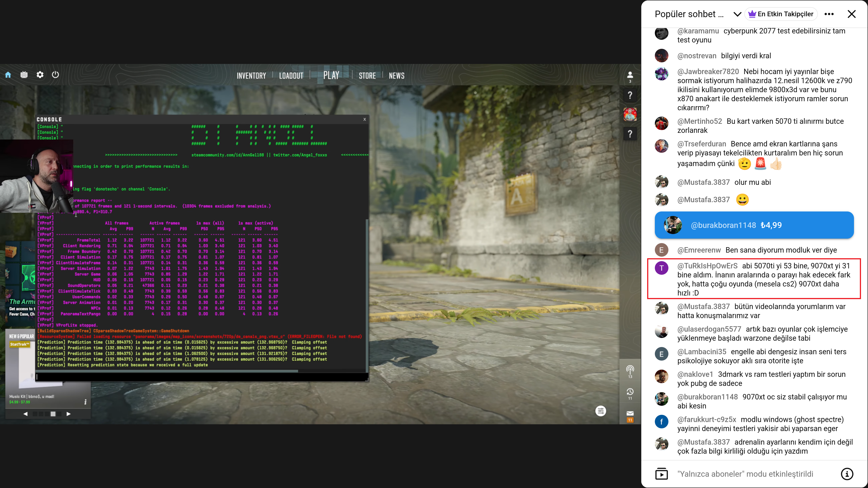The width and height of the screenshot is (868, 488).
Task: Open the PLAY menu tab
Action: pos(331,75)
